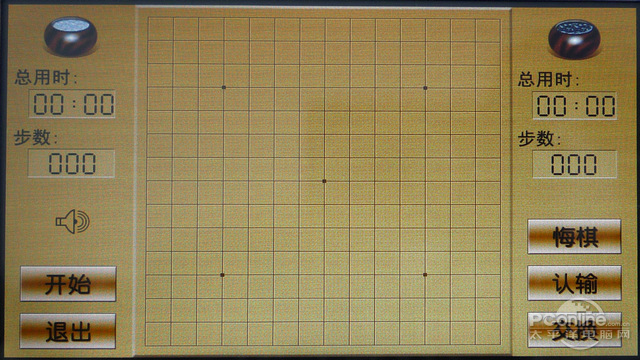Click the black player's 00:00 timer display

[575, 106]
